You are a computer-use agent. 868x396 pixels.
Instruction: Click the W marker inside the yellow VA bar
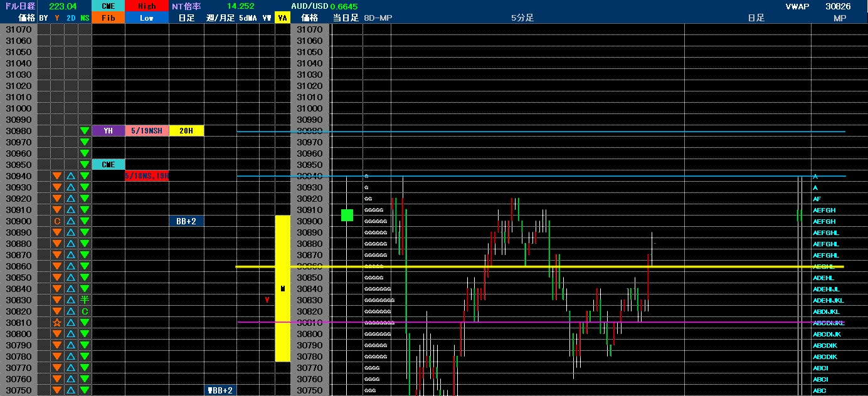pyautogui.click(x=283, y=289)
